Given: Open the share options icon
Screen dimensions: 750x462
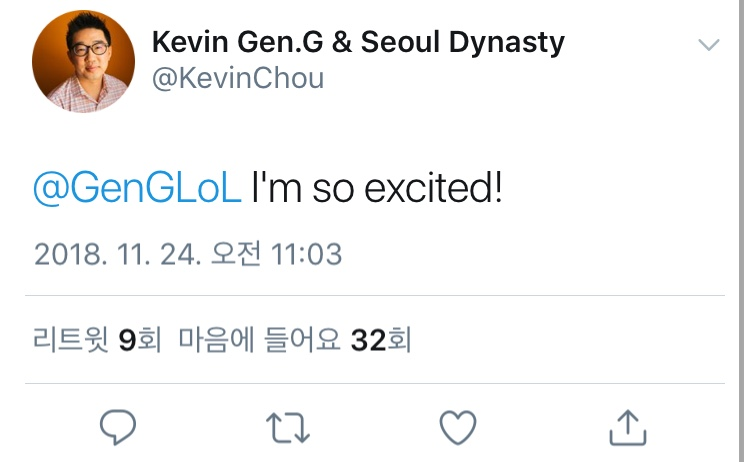Looking at the screenshot, I should pos(628,426).
